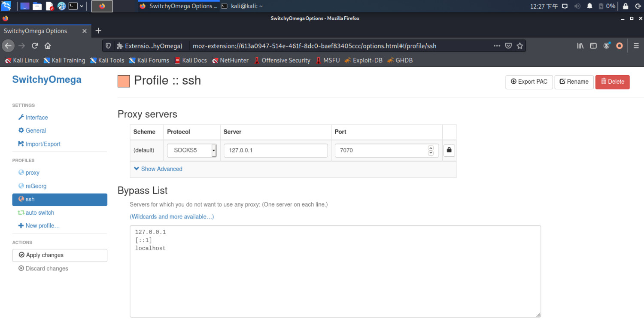
Task: Open the GHDB bookmark
Action: click(400, 61)
